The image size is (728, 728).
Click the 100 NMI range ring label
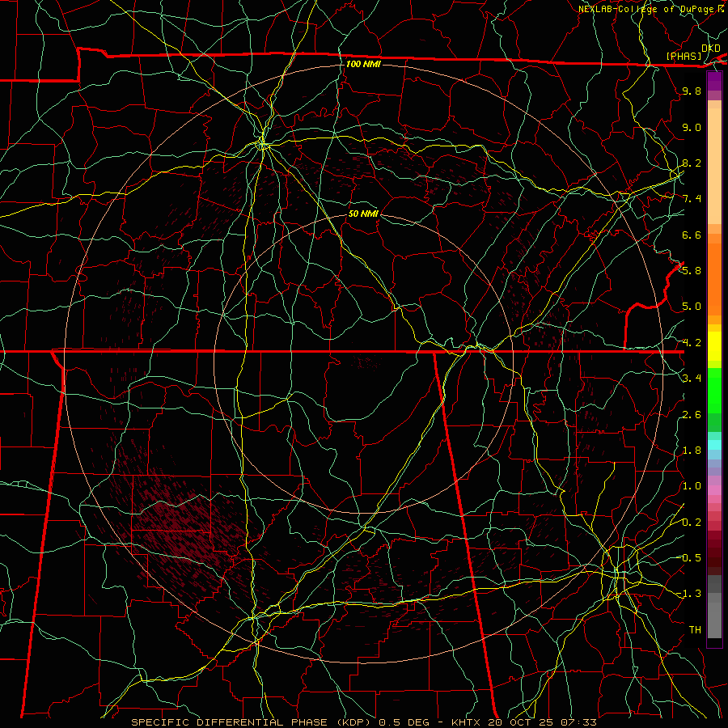(363, 64)
